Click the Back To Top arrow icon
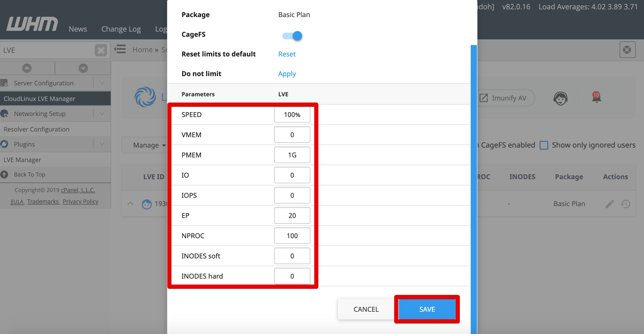Viewport: 644px width, 334px height. click(4, 175)
